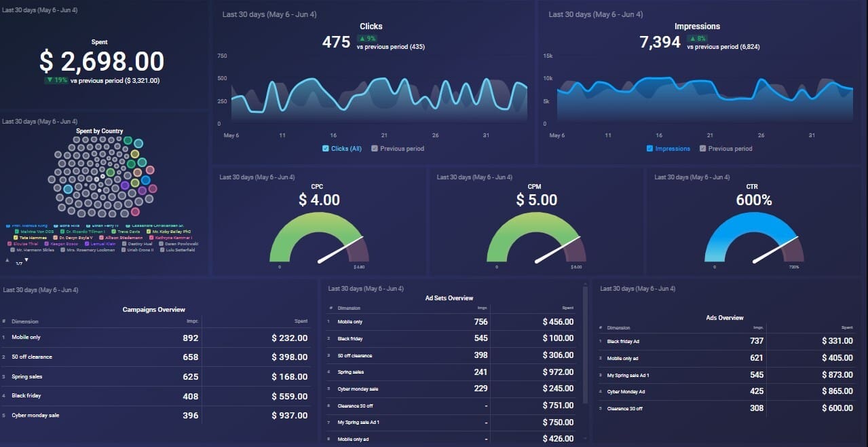
Task: Disable Lemuel Klein in the country legend
Action: (86, 244)
